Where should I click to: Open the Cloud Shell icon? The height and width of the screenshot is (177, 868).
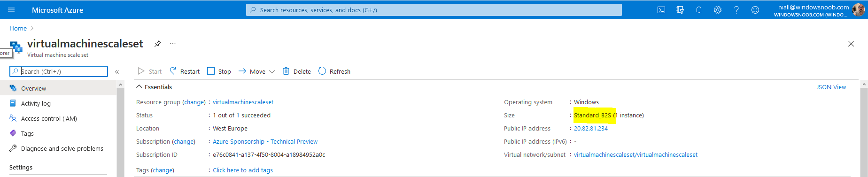tap(661, 10)
